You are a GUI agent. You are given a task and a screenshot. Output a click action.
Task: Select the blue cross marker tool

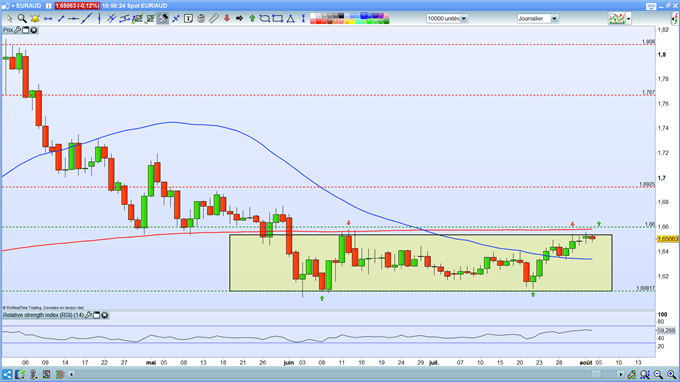(176, 19)
